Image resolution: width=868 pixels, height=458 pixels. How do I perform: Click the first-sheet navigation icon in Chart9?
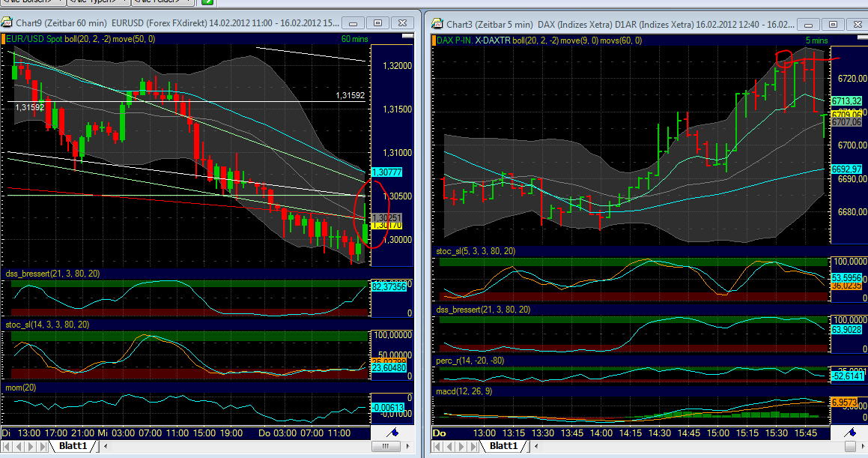coord(7,445)
